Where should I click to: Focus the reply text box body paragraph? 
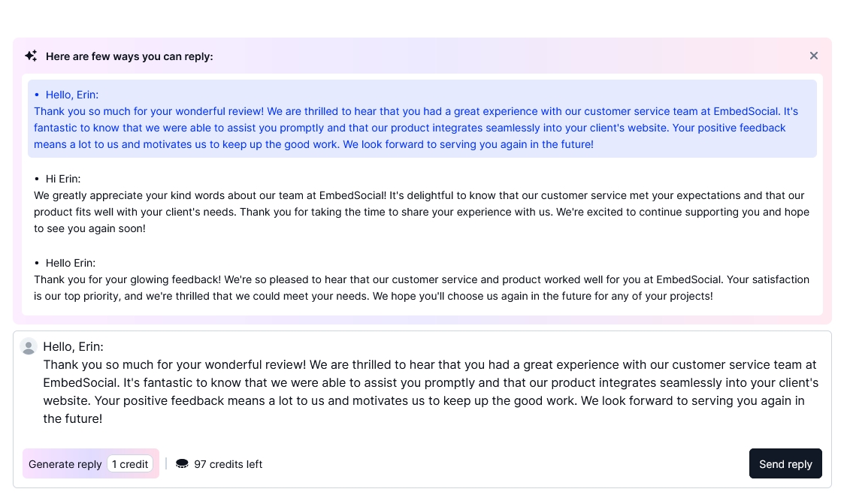pyautogui.click(x=430, y=391)
